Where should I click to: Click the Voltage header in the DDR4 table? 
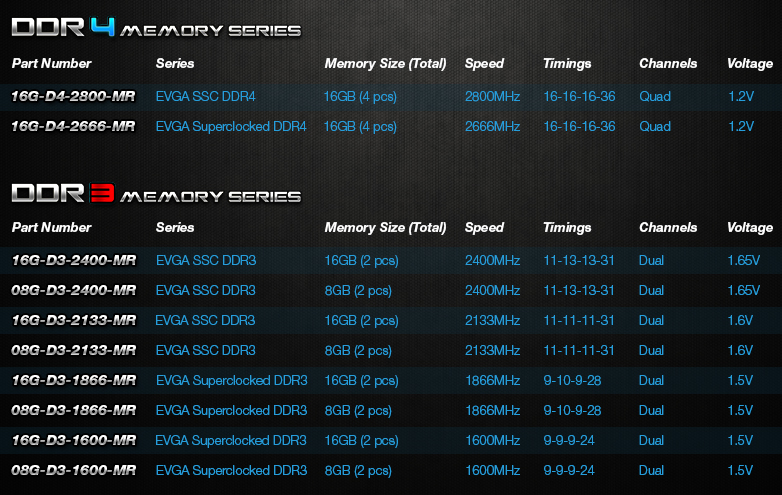coord(750,63)
